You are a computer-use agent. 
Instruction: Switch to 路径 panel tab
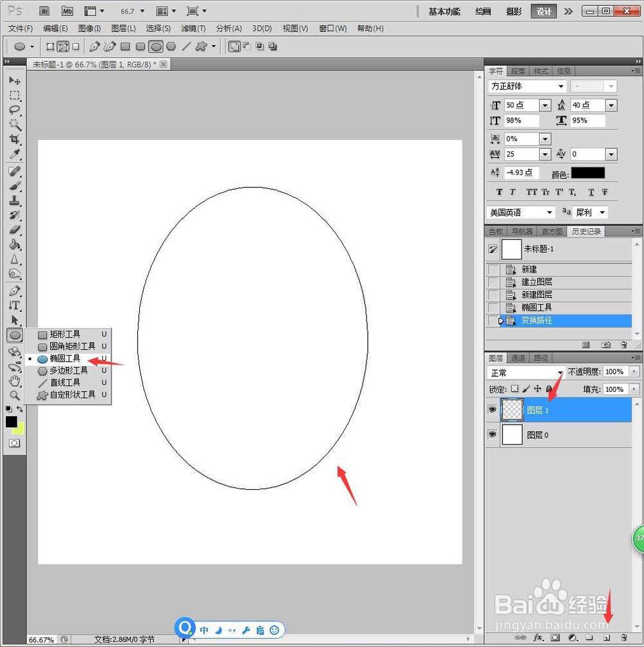click(540, 358)
